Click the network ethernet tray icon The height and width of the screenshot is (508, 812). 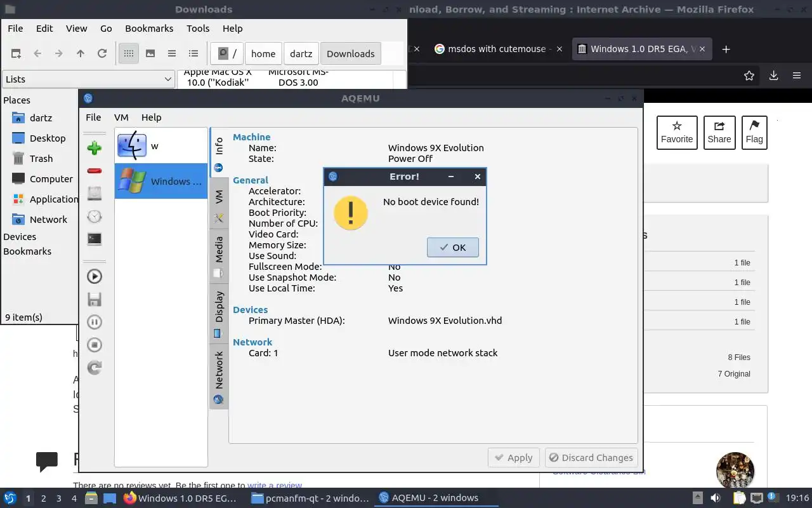click(757, 498)
